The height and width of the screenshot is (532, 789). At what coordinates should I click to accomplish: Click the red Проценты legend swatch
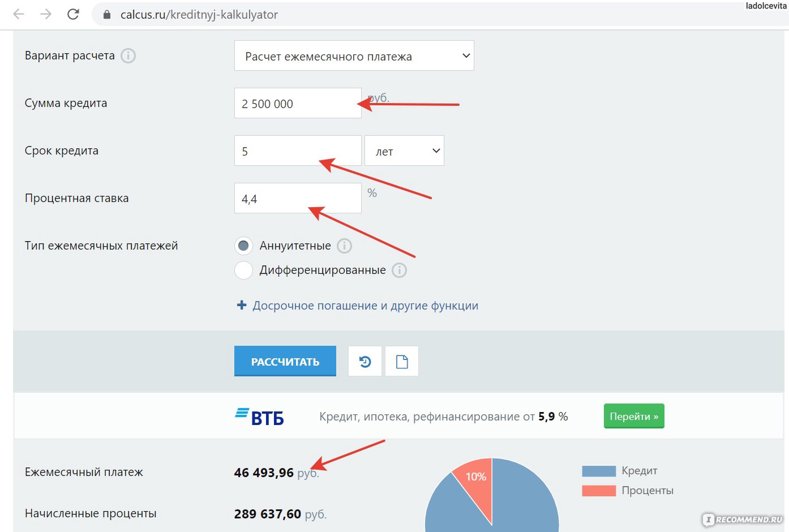tap(599, 491)
